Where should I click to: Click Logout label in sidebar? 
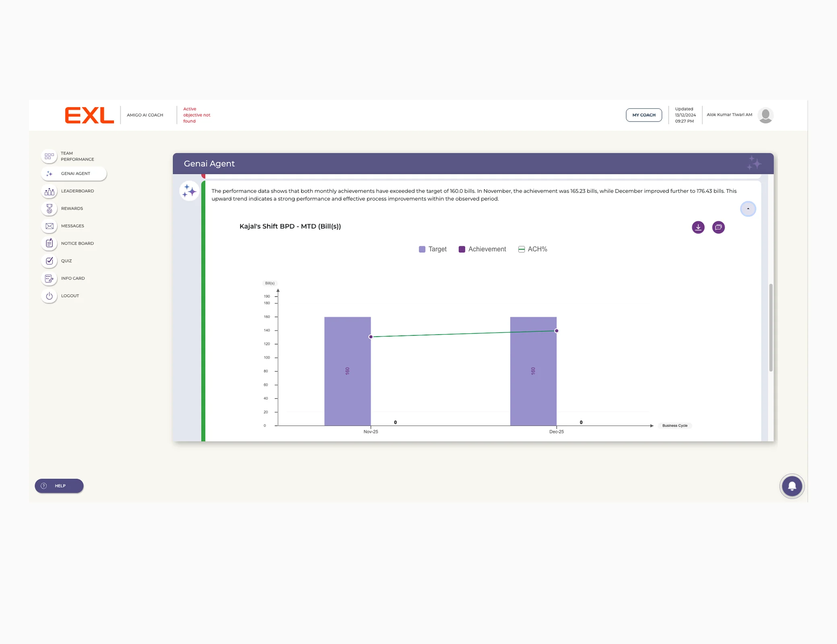tap(70, 296)
